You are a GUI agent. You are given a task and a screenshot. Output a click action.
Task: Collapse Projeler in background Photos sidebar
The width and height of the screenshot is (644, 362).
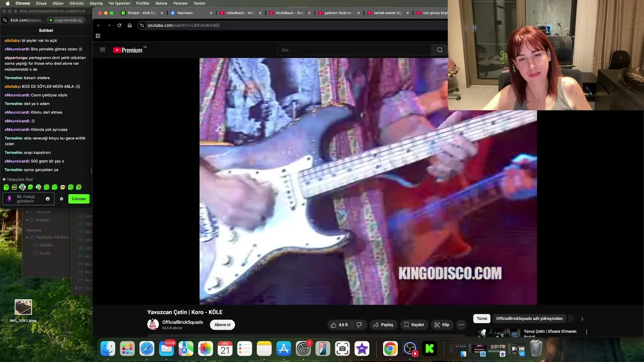click(x=27, y=220)
